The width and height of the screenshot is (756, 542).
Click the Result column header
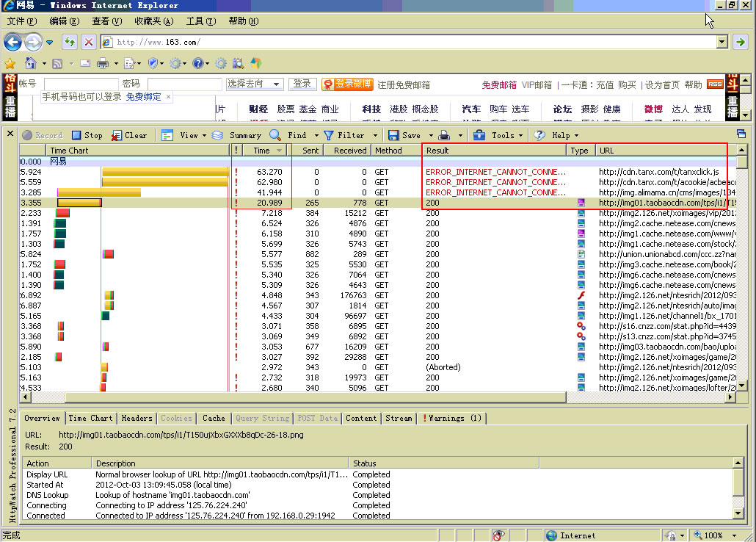click(x=494, y=151)
